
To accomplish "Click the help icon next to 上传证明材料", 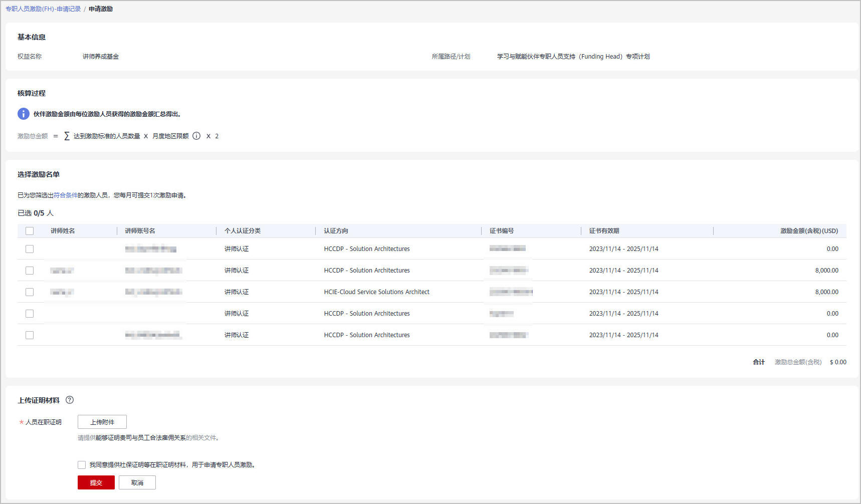I will coord(70,400).
